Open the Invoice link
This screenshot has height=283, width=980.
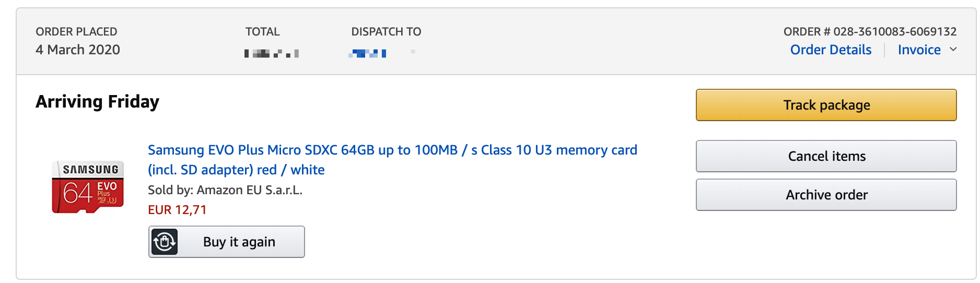click(919, 50)
